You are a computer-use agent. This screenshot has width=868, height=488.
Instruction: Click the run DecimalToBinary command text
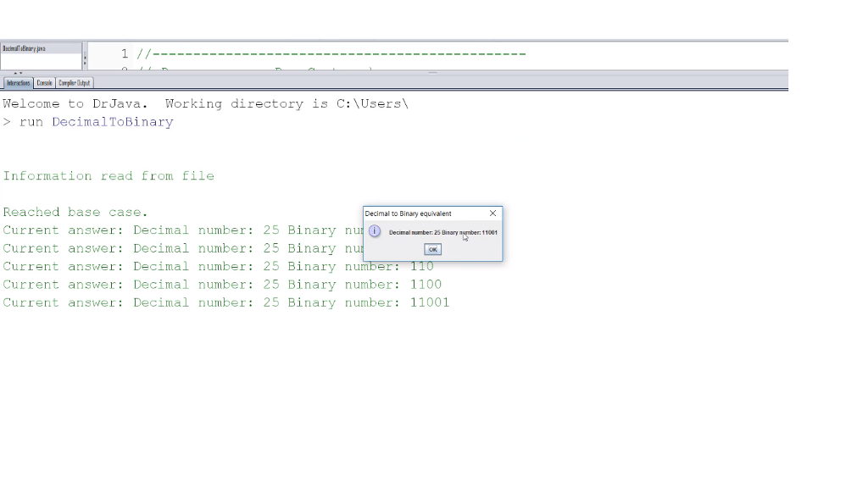(x=112, y=121)
